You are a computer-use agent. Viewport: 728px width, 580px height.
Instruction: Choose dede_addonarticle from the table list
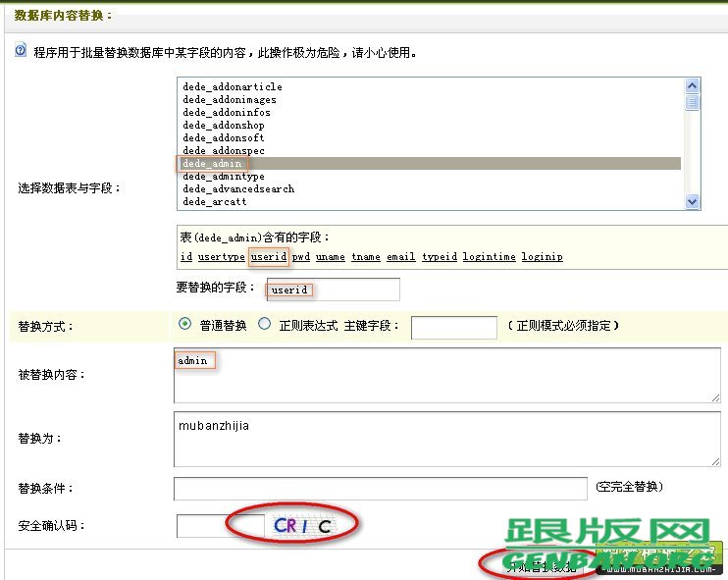[x=233, y=87]
